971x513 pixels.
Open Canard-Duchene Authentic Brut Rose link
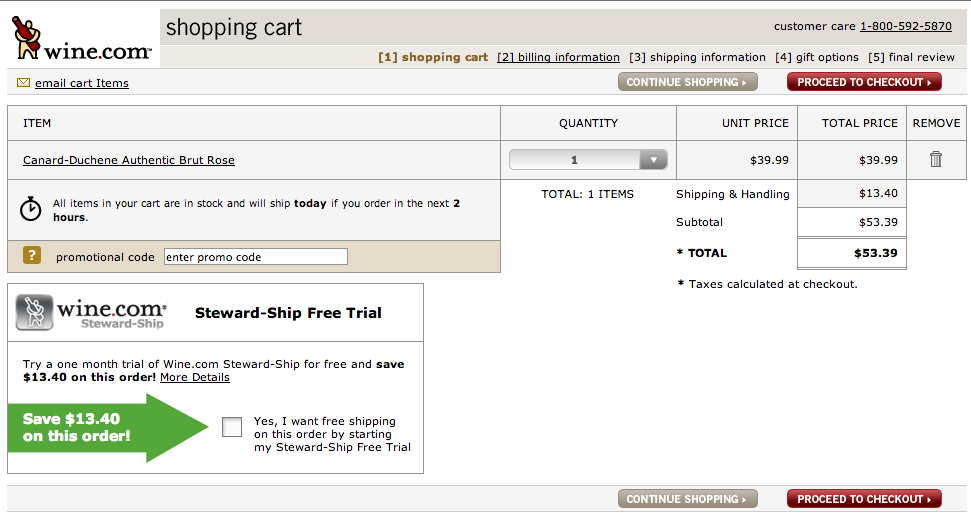(129, 160)
